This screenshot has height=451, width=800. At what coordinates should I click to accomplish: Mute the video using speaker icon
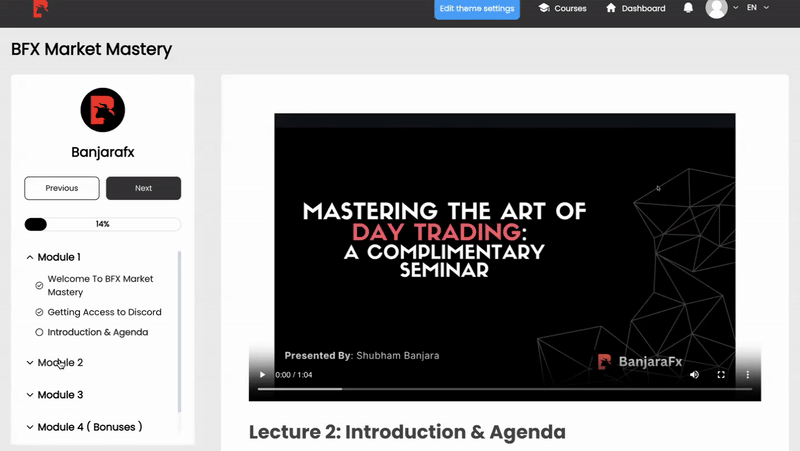(x=694, y=374)
